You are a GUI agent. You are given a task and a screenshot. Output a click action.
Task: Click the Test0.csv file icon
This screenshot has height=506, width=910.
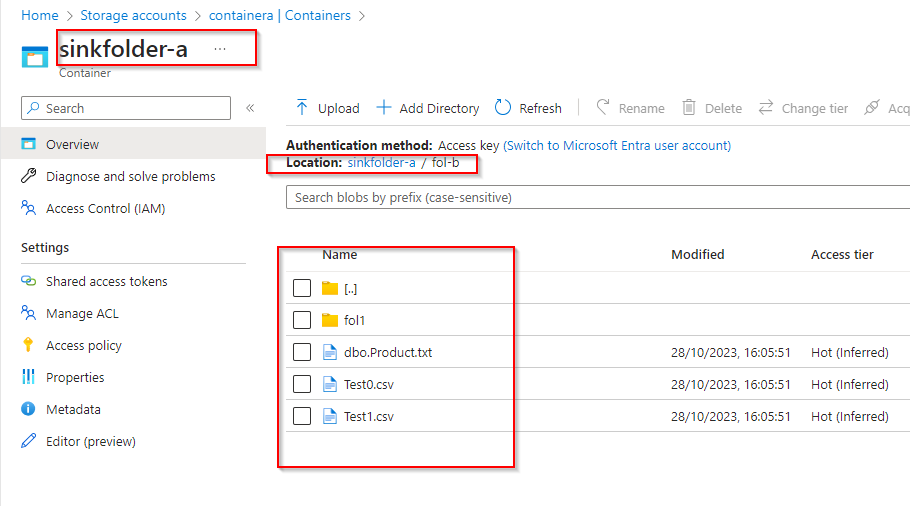click(330, 384)
